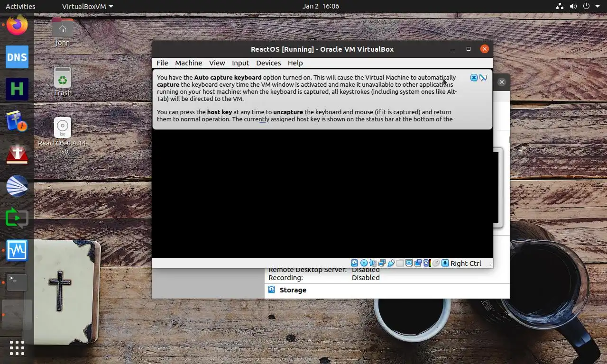Maximize the ReactOS VM window
607x364 pixels.
(x=469, y=49)
